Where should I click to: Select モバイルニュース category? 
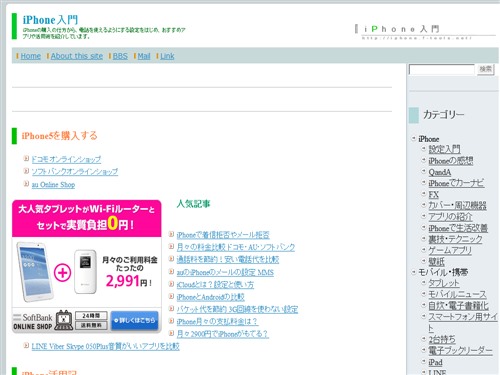[457, 294]
